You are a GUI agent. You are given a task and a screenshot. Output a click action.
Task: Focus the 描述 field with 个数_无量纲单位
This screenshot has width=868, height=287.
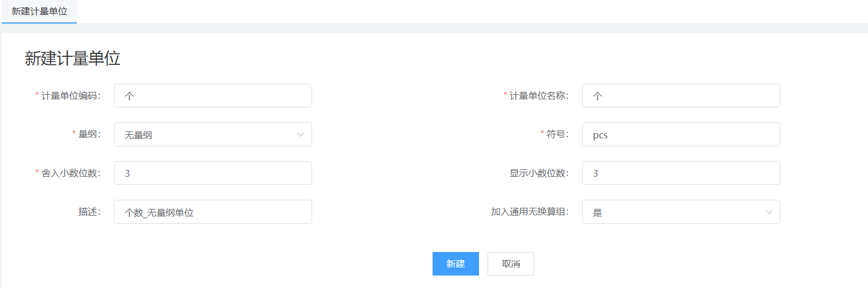[213, 212]
